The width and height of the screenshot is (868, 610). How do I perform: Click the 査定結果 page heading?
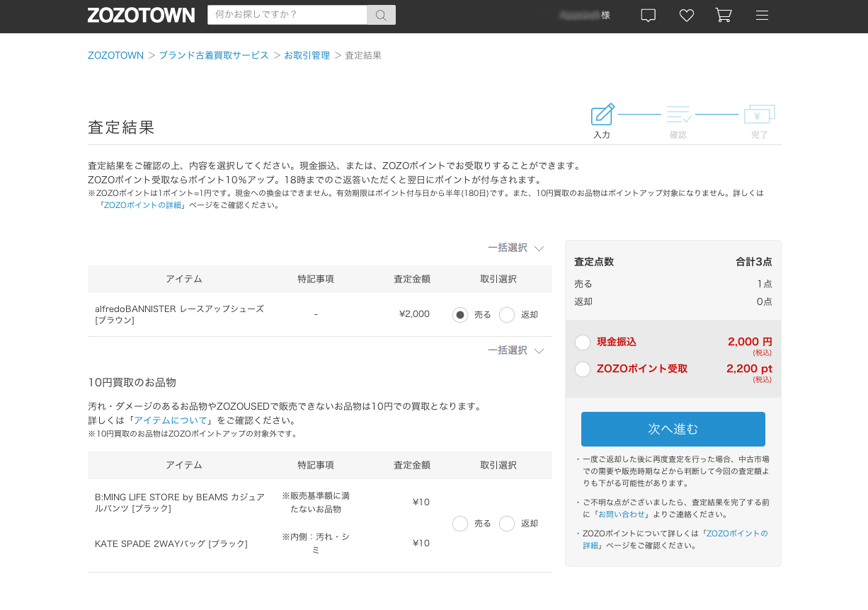(x=121, y=127)
